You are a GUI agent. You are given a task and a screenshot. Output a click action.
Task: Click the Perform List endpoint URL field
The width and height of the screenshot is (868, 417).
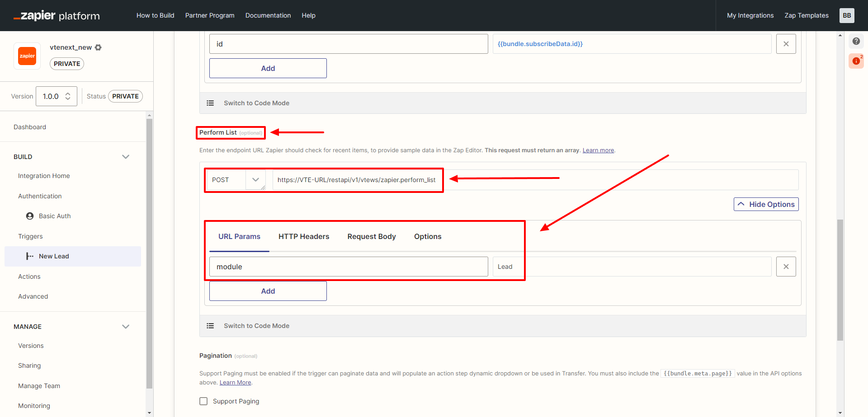[x=536, y=180]
